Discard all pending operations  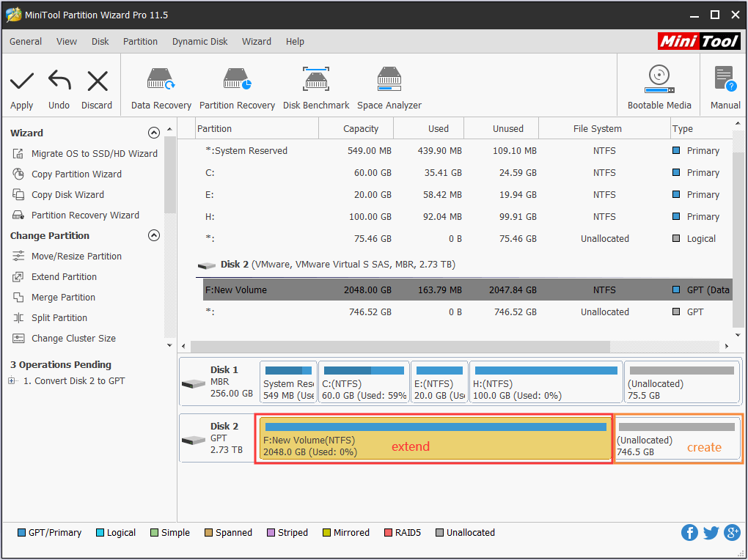pyautogui.click(x=97, y=89)
